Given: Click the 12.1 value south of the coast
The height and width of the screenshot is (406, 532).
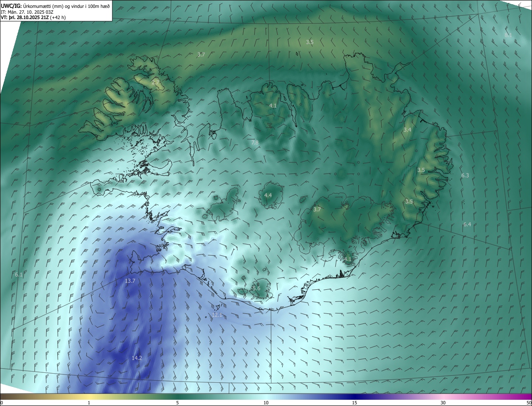Looking at the screenshot, I should pos(217,315).
